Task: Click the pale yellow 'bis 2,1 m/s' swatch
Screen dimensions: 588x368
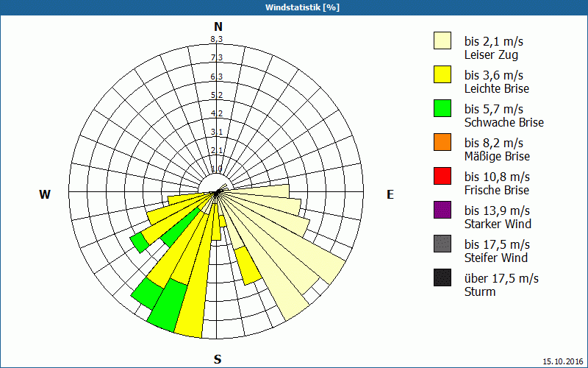Action: [x=442, y=40]
